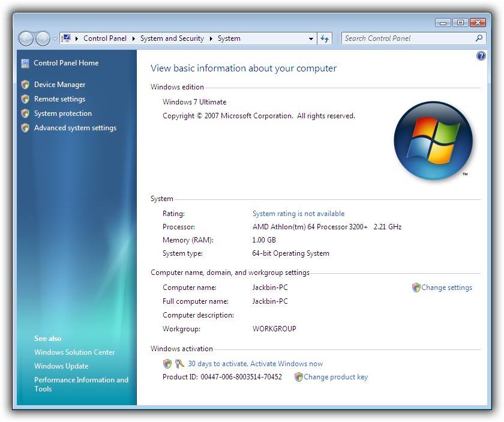504x422 pixels.
Task: Click 30 days to activate link
Action: point(255,363)
